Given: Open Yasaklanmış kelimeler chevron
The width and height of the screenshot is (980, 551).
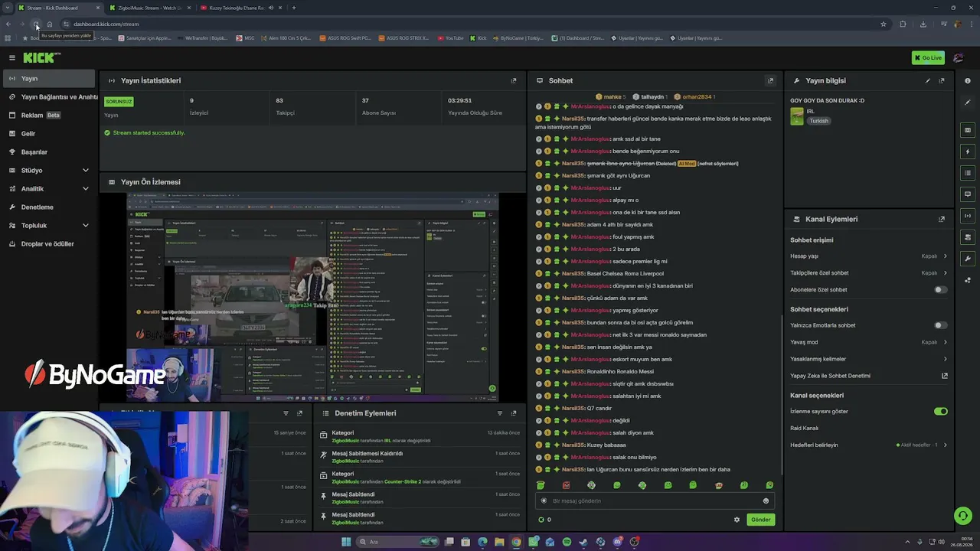Looking at the screenshot, I should coord(946,359).
